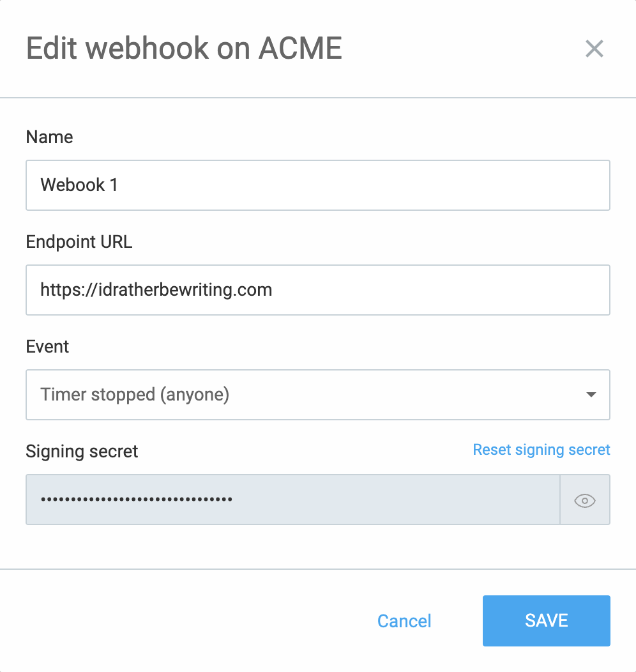The width and height of the screenshot is (636, 672).
Task: Open the 'Timer stopped (anyone)' event selector
Action: pyautogui.click(x=318, y=395)
